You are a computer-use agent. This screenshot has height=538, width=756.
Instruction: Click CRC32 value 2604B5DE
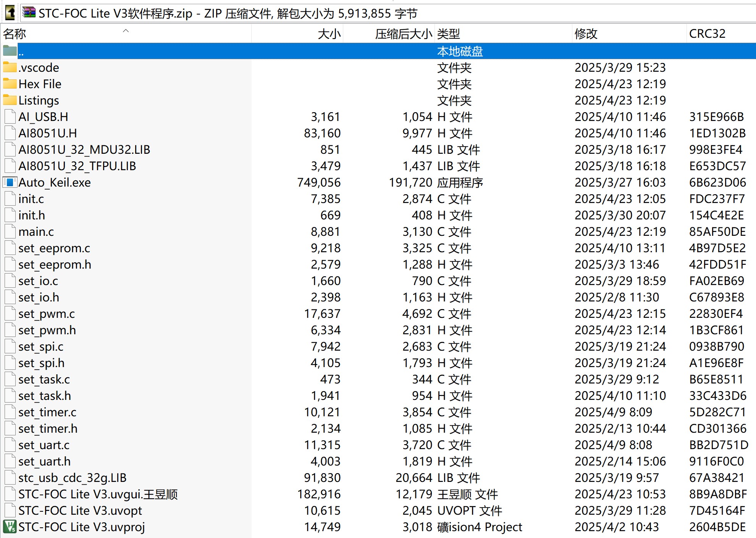(717, 527)
